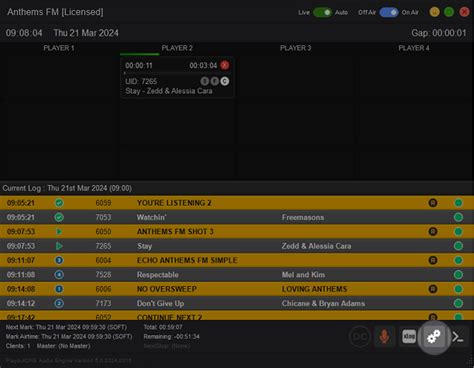
Task: Click the LOVING ANTHEMS text
Action: point(314,289)
